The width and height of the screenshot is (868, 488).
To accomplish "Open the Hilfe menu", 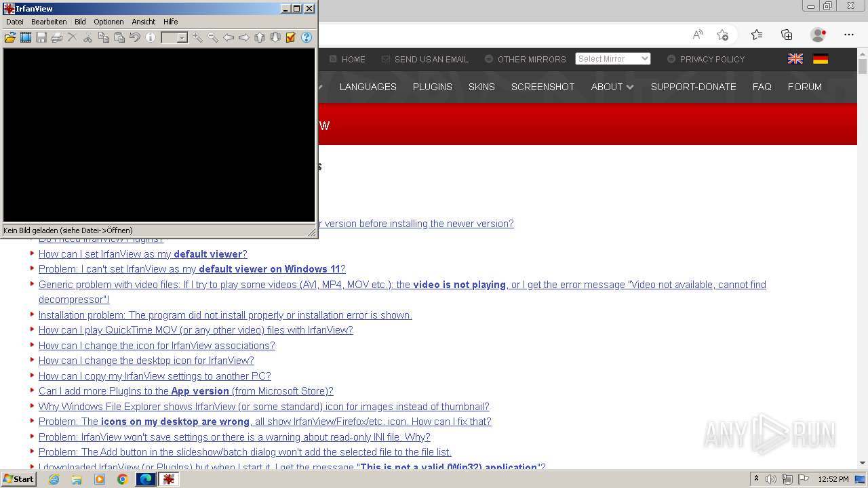I will [170, 22].
